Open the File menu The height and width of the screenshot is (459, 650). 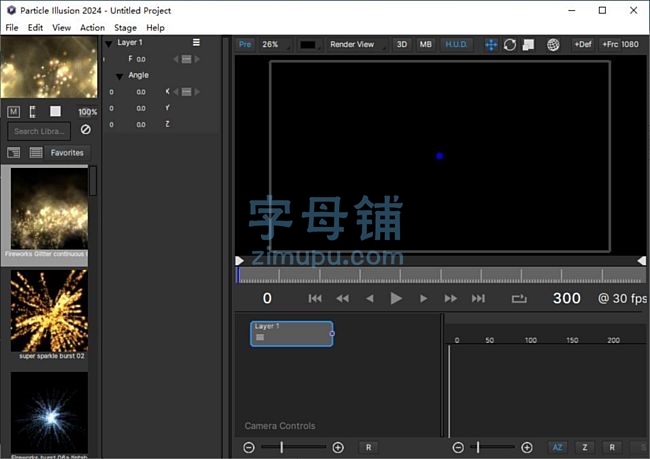click(12, 28)
